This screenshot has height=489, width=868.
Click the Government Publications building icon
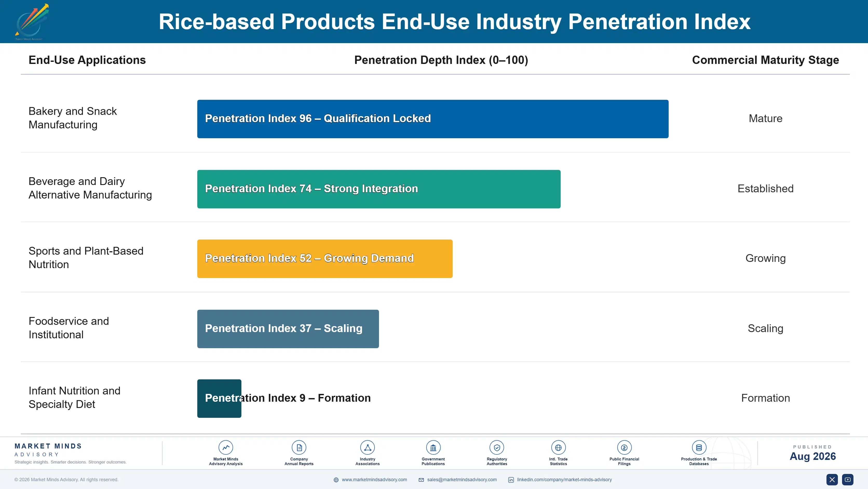click(433, 447)
